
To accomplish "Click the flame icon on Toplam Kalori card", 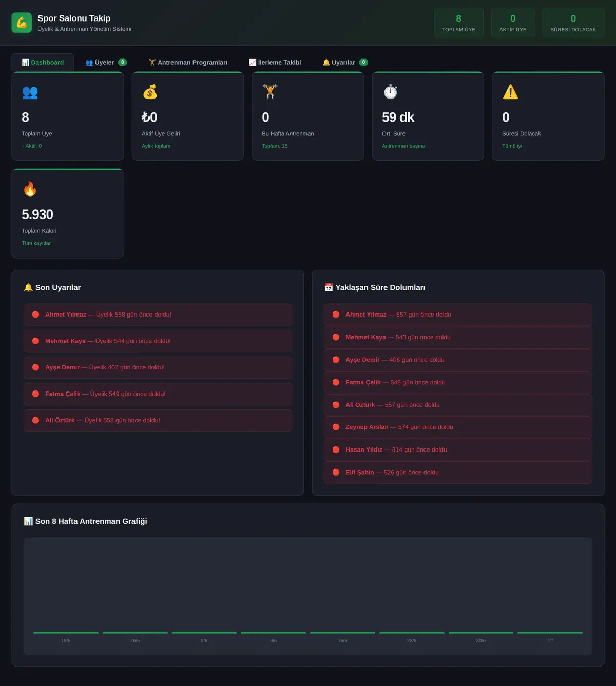I will click(x=30, y=189).
